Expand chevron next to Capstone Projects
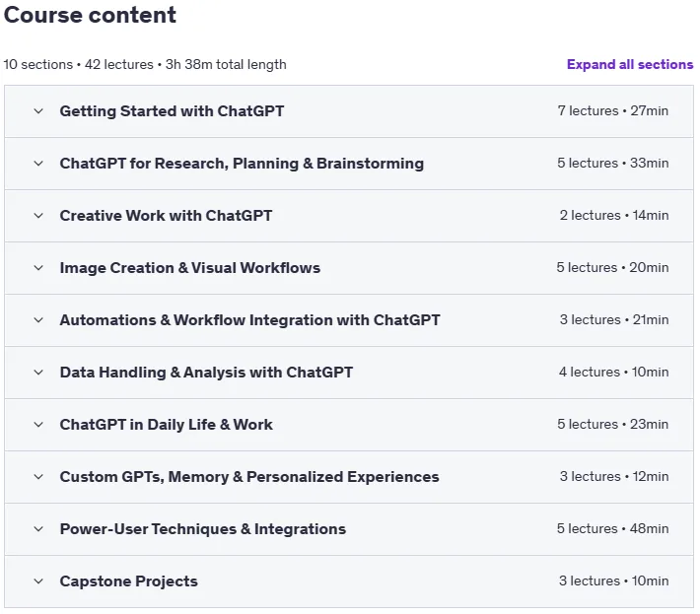700x614 pixels. (38, 580)
